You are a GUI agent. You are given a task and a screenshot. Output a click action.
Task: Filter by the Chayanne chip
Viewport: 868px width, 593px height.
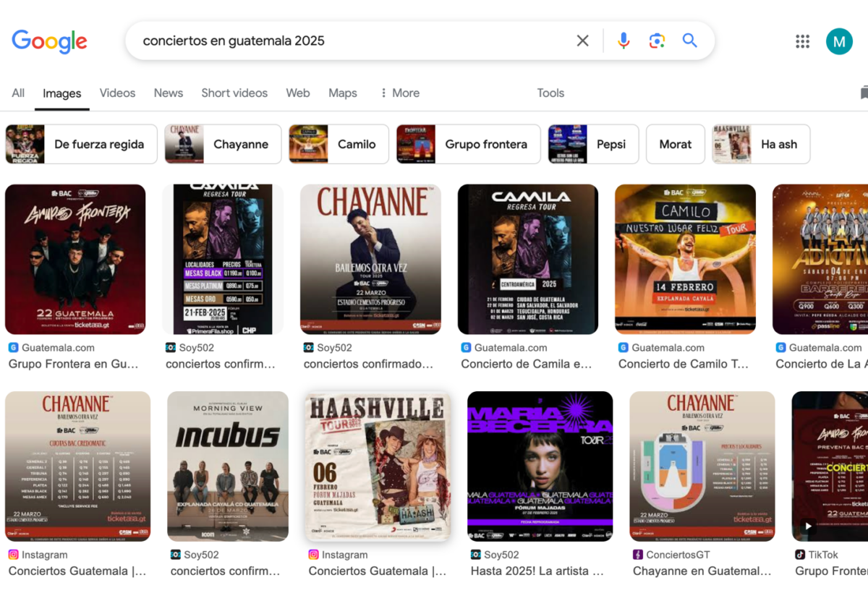tap(223, 144)
